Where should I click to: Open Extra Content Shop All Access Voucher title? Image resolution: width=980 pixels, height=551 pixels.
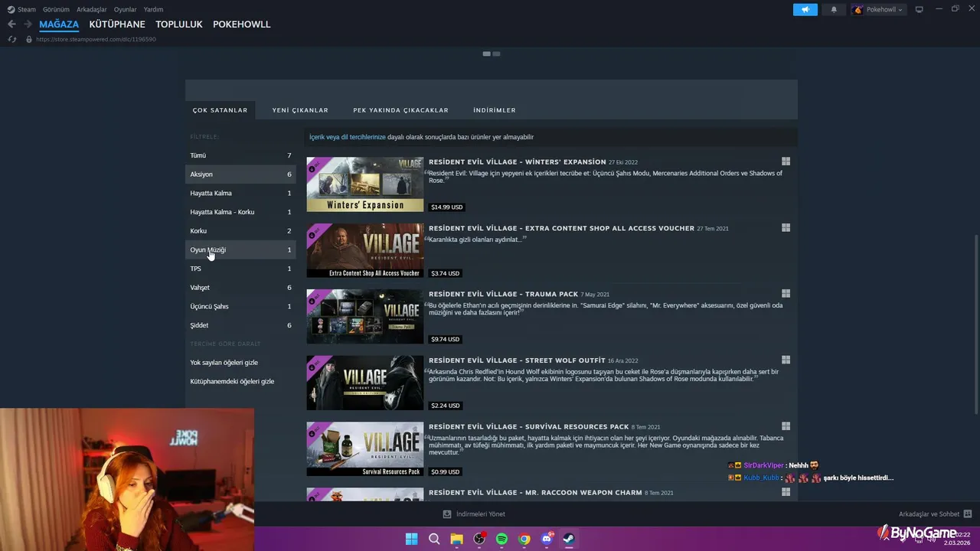561,228
